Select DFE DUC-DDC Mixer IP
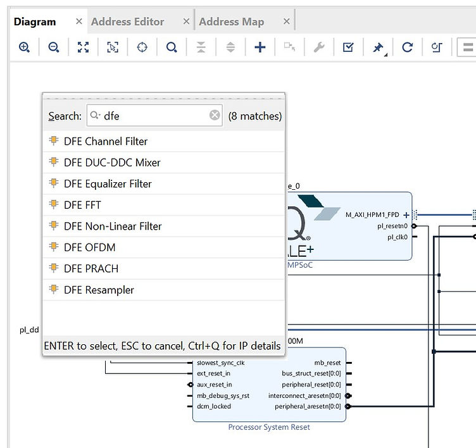Screen dimensions: 476x448 163,163
